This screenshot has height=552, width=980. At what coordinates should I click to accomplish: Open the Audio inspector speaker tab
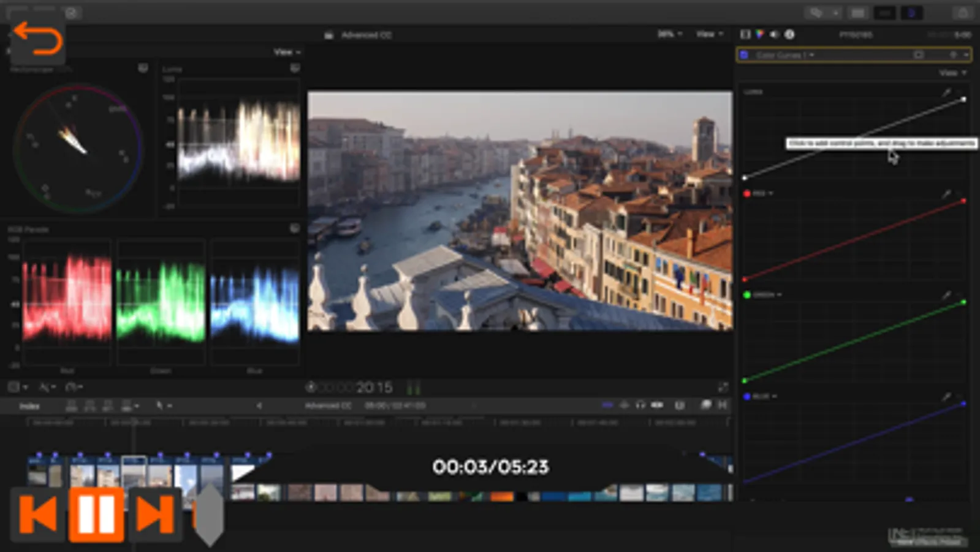pos(775,34)
